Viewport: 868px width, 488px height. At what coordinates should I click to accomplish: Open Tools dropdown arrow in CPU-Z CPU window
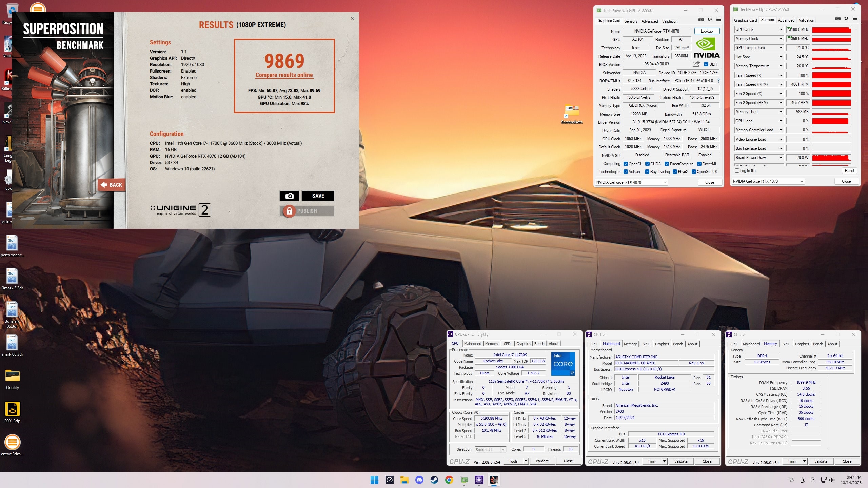[x=526, y=461]
